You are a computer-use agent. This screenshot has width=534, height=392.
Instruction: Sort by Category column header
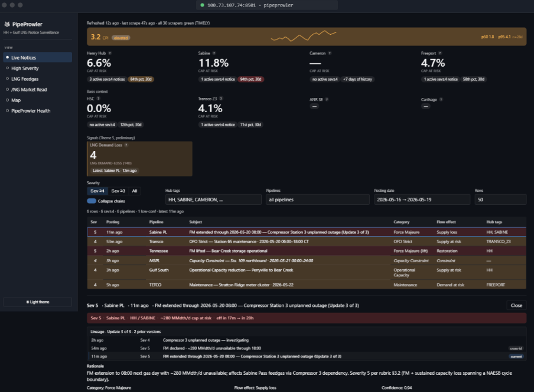[402, 222]
